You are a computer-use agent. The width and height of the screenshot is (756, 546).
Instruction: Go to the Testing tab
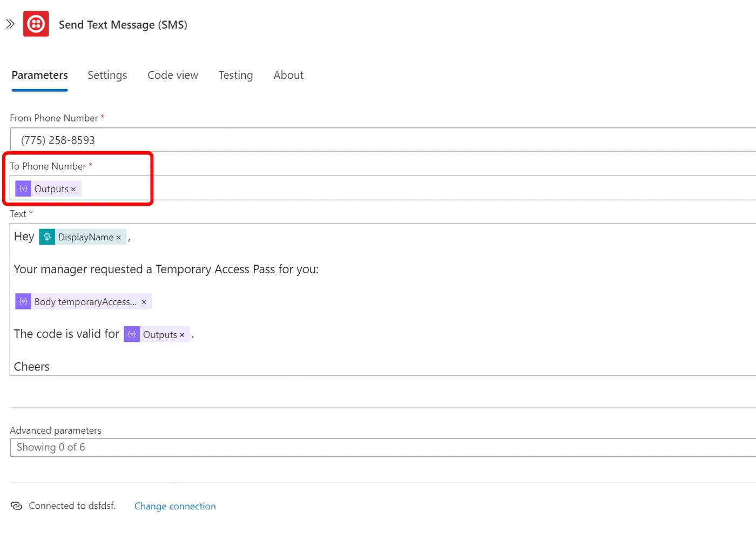coord(235,75)
